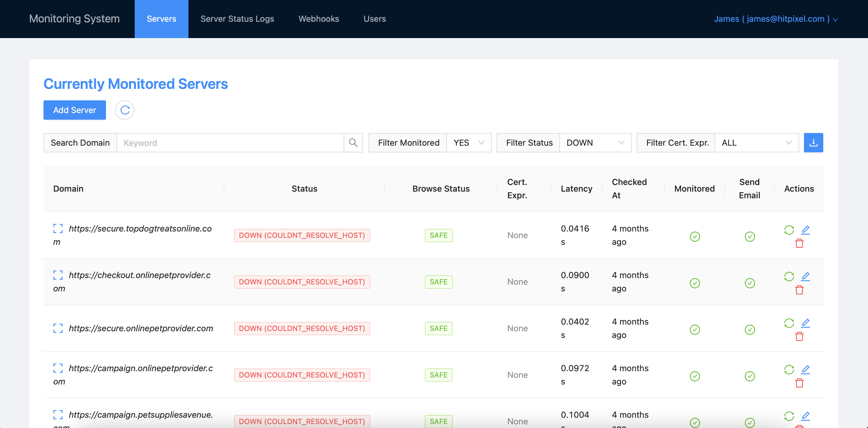Click Domain column header
This screenshot has width=868, height=428.
click(x=68, y=189)
